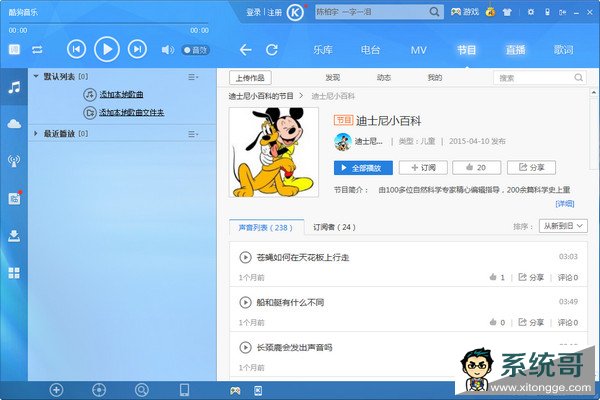Click the mobile phone icon in bottom bar
Screen dimensions: 600x400
[184, 390]
